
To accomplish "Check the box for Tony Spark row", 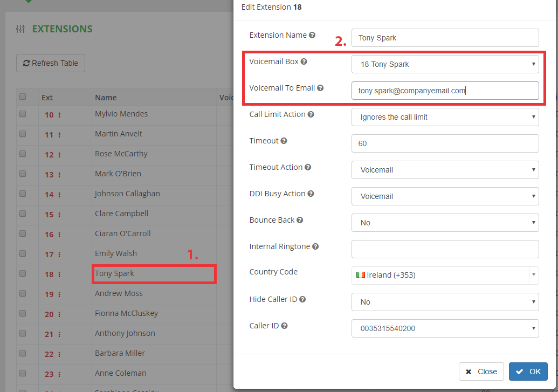I will (x=23, y=273).
